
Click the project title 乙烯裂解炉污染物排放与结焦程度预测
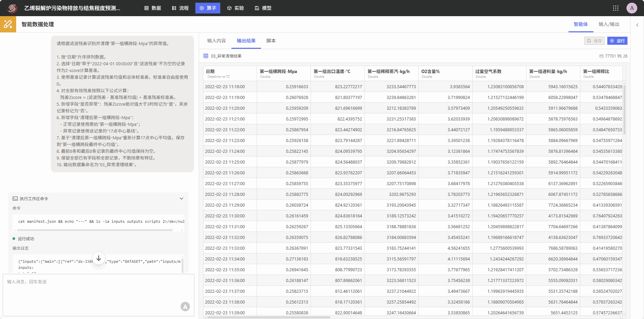pos(72,8)
